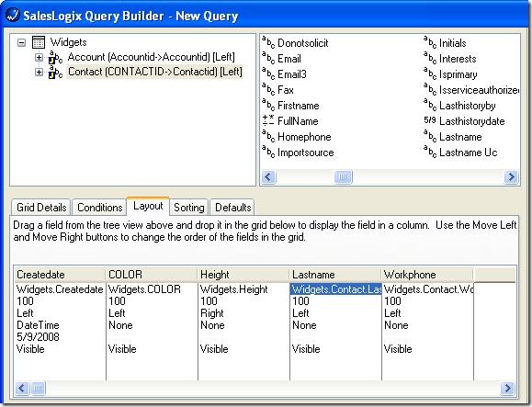Viewport: 532px width, 407px height.
Task: Select the Layout tab
Action: pos(148,206)
